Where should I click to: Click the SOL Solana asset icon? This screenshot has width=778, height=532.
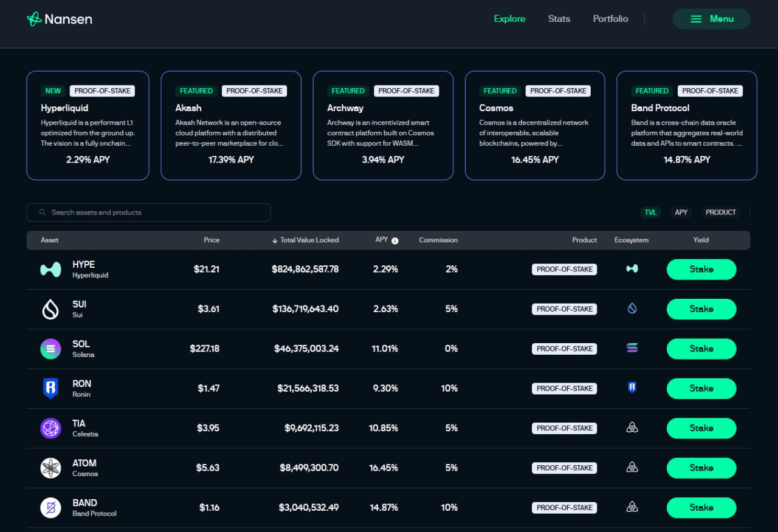point(50,349)
